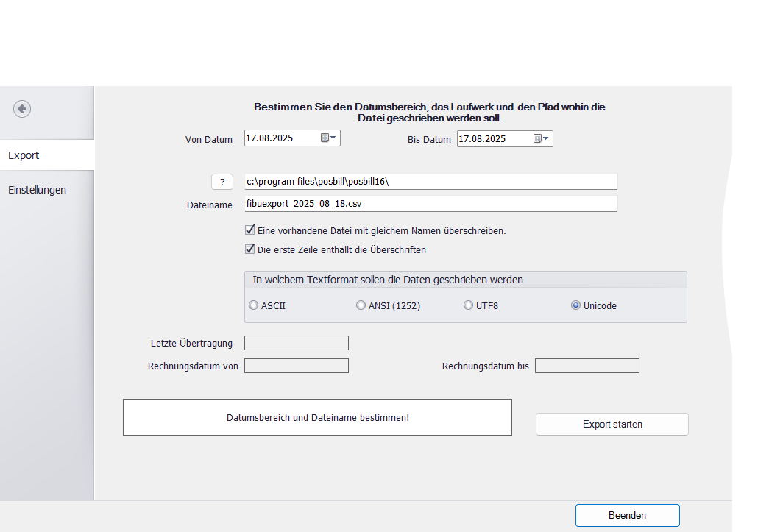Choose ANSI (1252) encoding option
The image size is (769, 532).
click(361, 305)
